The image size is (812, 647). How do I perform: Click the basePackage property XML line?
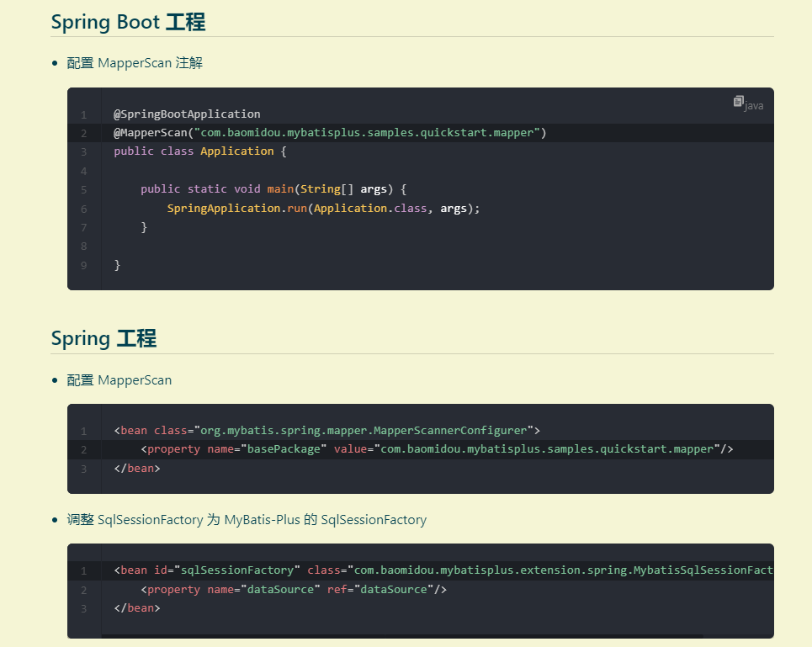437,449
